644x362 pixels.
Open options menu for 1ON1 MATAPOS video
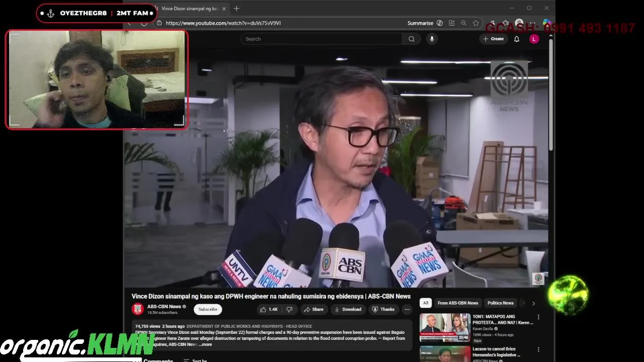[x=538, y=317]
